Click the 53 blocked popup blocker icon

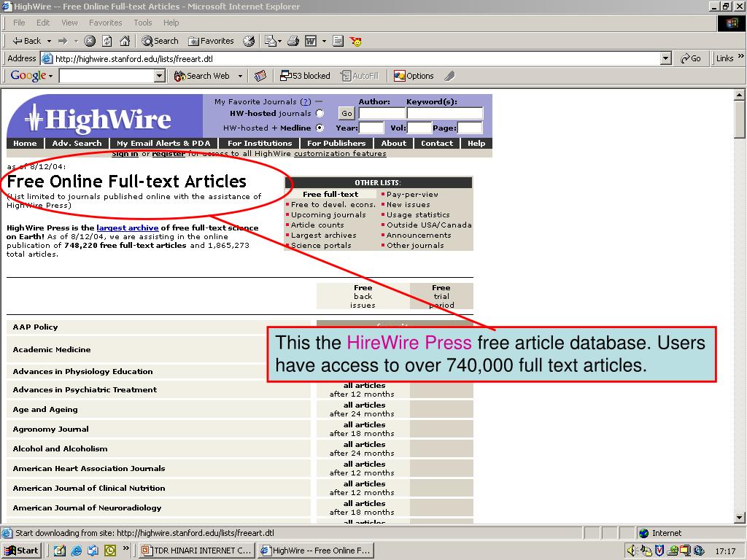tap(305, 76)
